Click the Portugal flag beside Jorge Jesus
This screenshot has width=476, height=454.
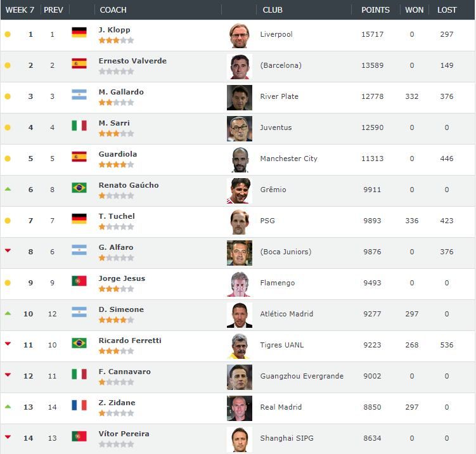click(x=79, y=281)
